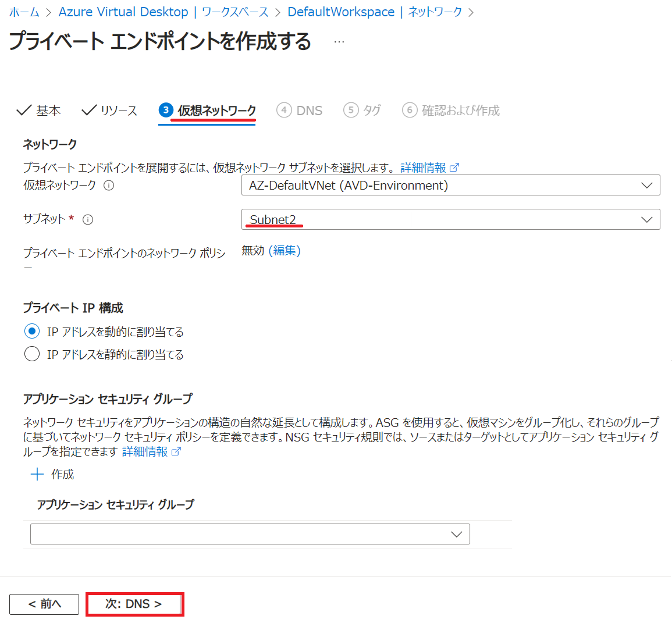Expand the アプリケーション セキュリティ グループ dropdown
The width and height of the screenshot is (672, 623).
(250, 534)
